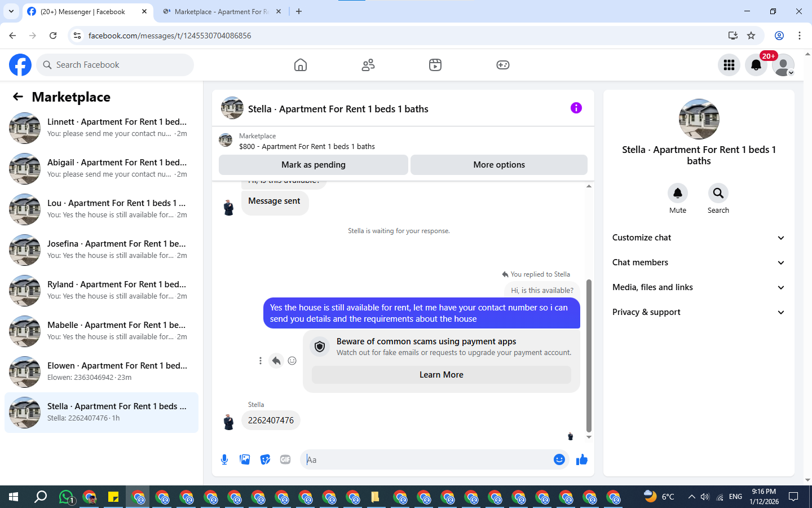Expand the Chat members section
Image resolution: width=812 pixels, height=508 pixels.
pyautogui.click(x=699, y=262)
